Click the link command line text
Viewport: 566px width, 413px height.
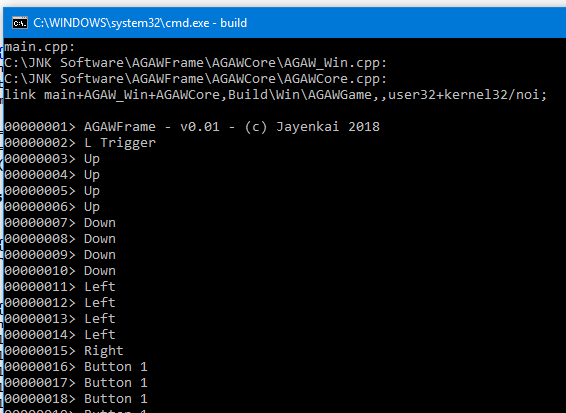tap(276, 95)
